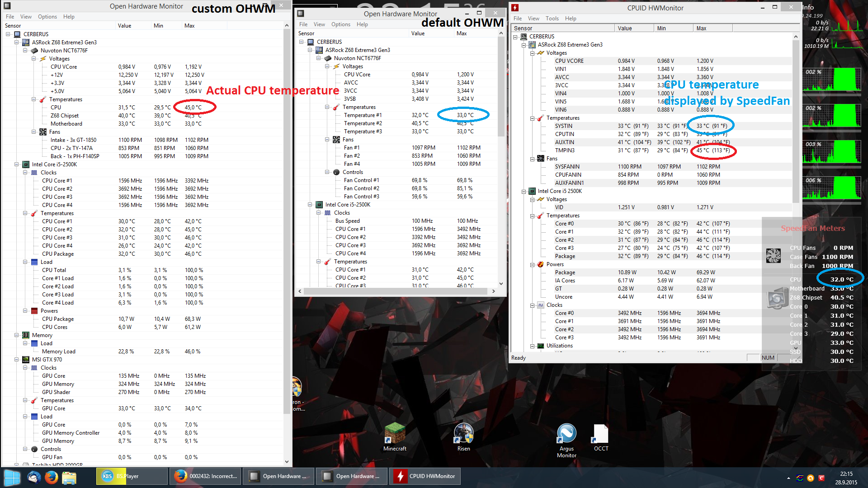
Task: Switch to the CPUID HWMonitor taskbar button
Action: [x=425, y=476]
